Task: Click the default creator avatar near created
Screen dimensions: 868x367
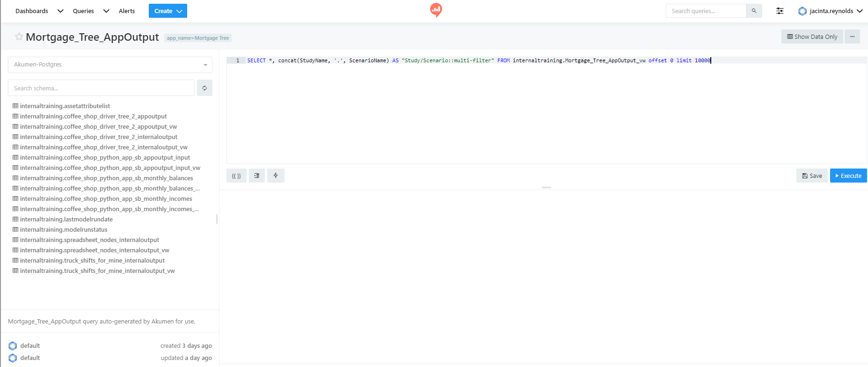Action: (13, 346)
